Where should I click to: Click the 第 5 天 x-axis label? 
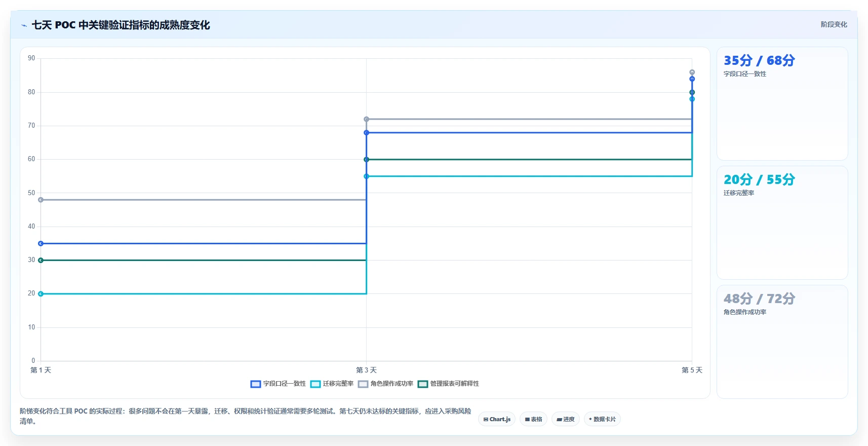point(692,370)
